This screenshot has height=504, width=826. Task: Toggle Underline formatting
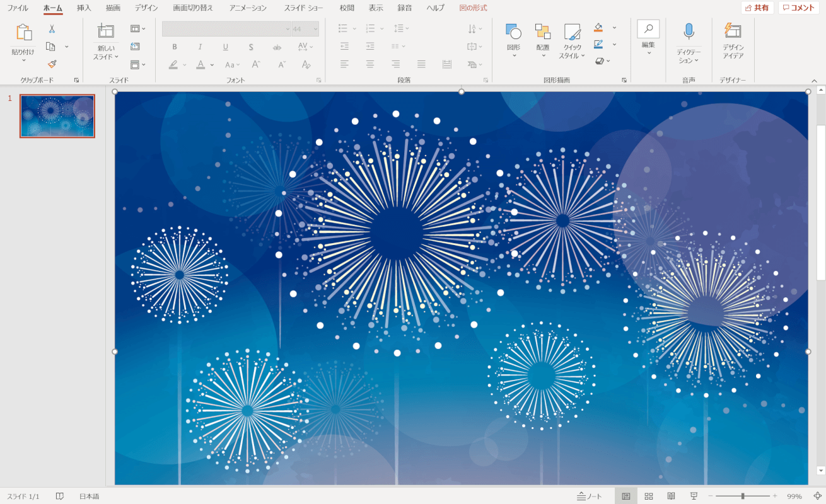(x=225, y=47)
